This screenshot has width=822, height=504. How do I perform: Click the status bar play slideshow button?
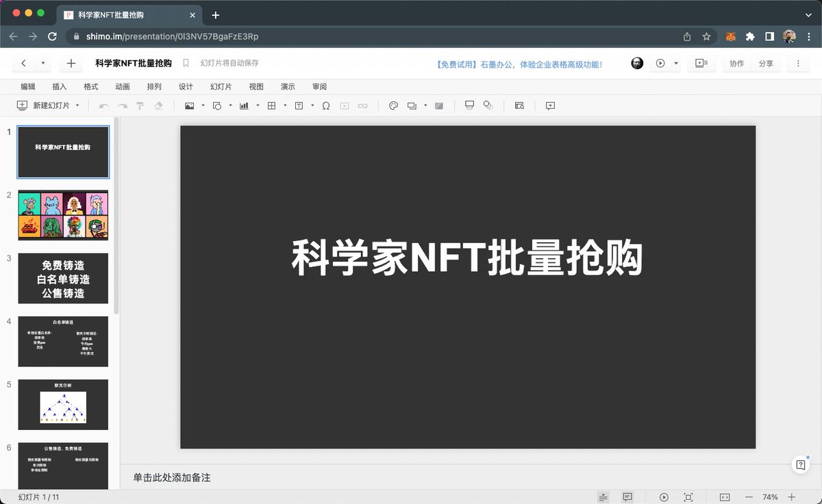pyautogui.click(x=664, y=496)
